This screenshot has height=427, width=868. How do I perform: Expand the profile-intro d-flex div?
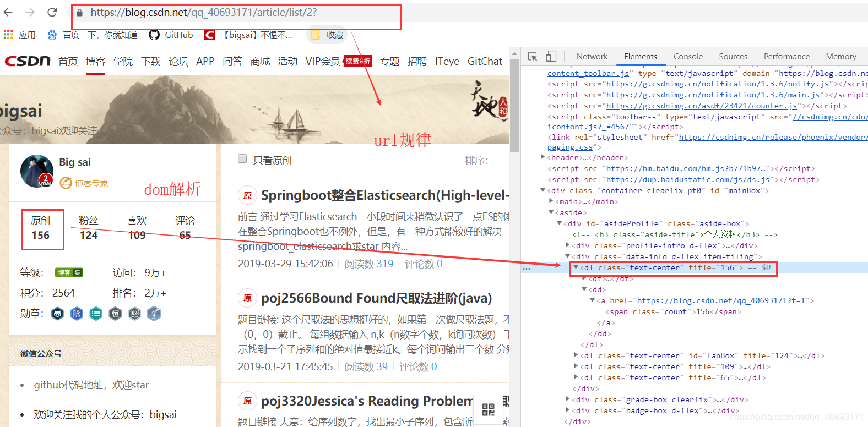coord(568,245)
